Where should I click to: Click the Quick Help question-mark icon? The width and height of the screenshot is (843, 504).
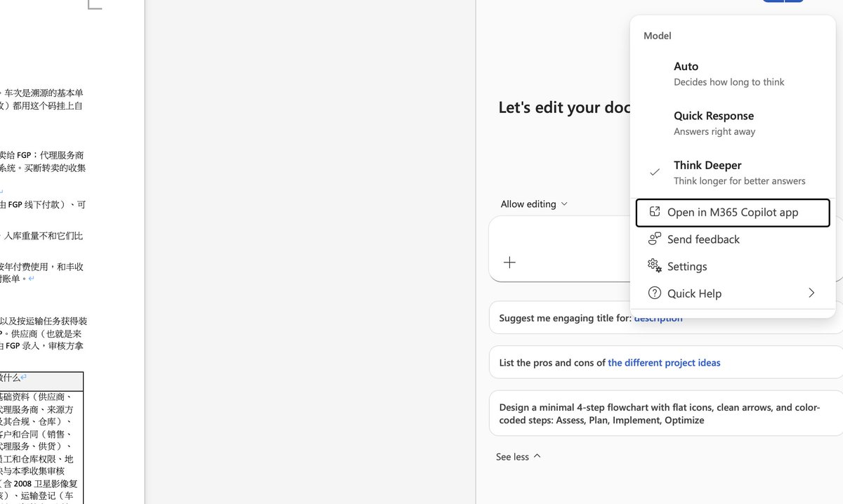click(655, 293)
